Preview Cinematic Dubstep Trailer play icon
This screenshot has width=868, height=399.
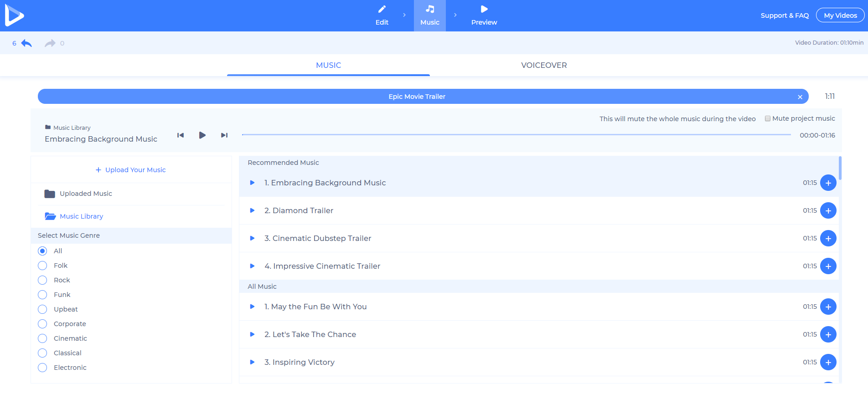tap(252, 238)
